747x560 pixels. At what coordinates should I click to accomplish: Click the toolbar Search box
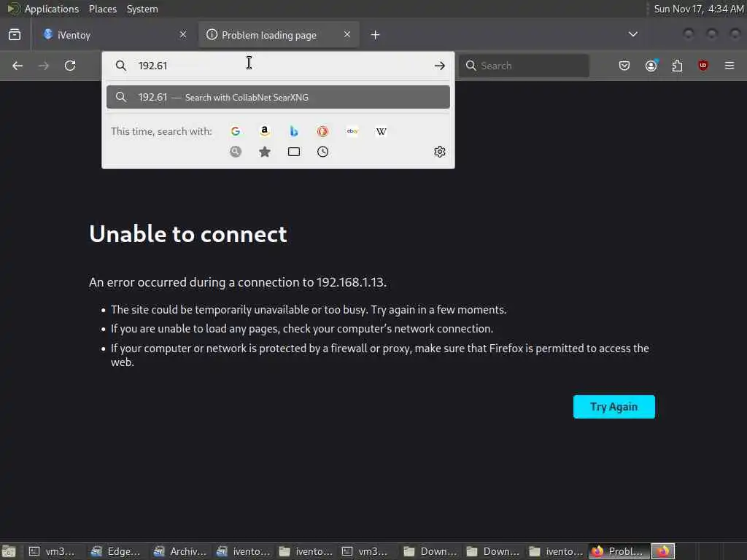[x=524, y=66]
